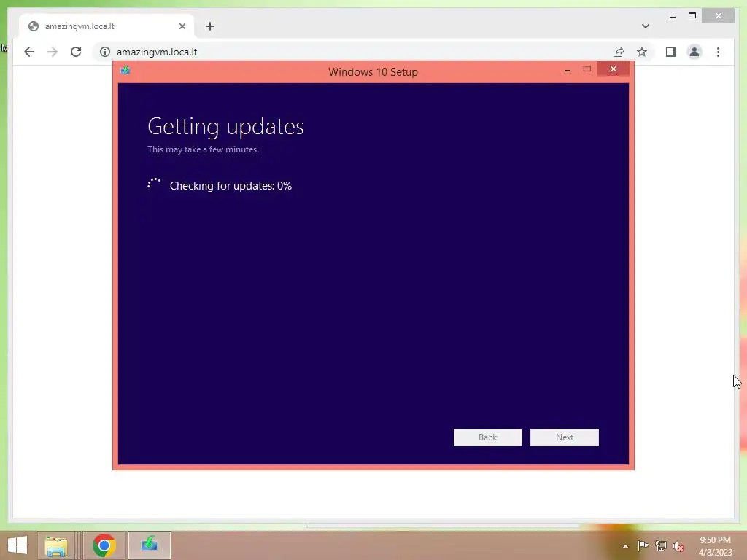Open Chrome's side panel
Screen dimensions: 747x560
pos(671,52)
